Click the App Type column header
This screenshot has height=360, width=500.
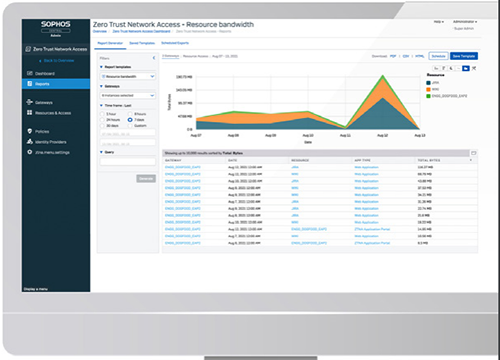point(362,160)
